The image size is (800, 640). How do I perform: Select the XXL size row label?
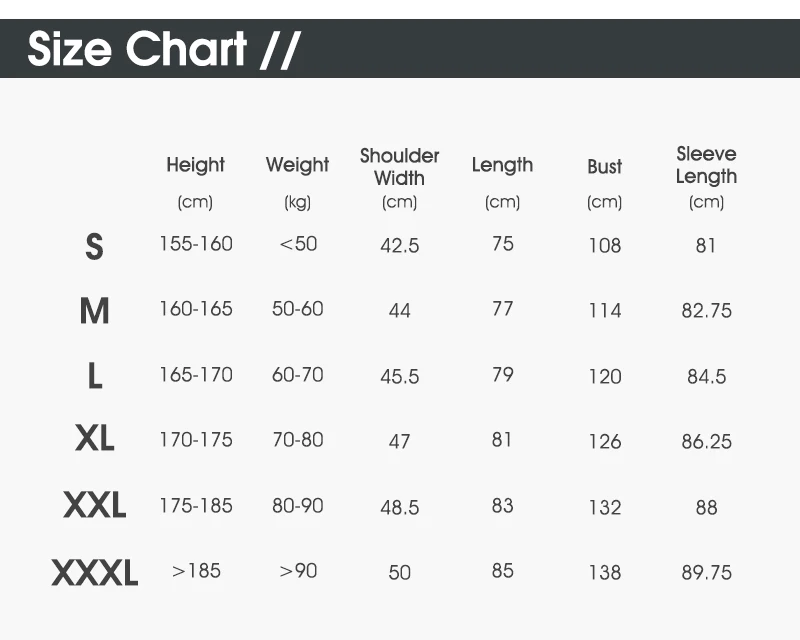coord(94,505)
